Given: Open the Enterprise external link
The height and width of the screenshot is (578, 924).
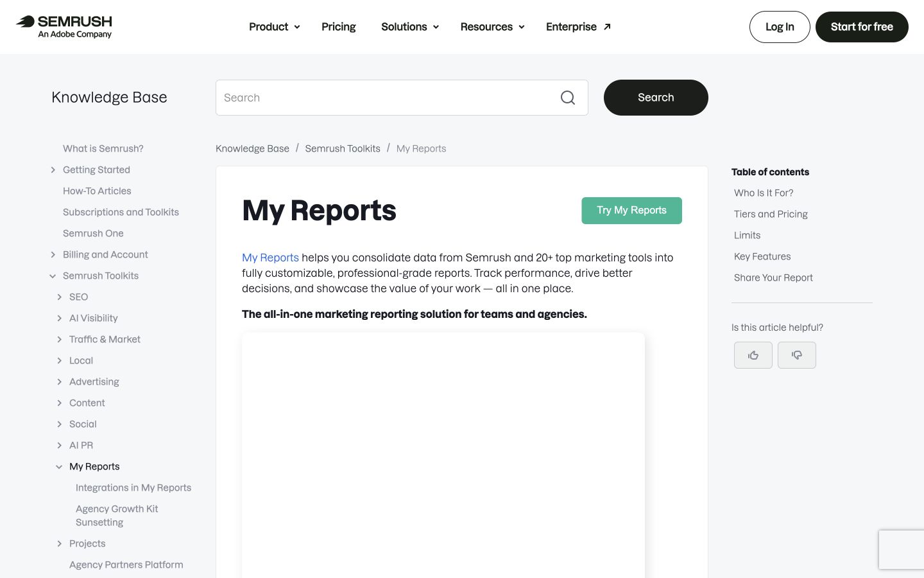Looking at the screenshot, I should click(578, 27).
